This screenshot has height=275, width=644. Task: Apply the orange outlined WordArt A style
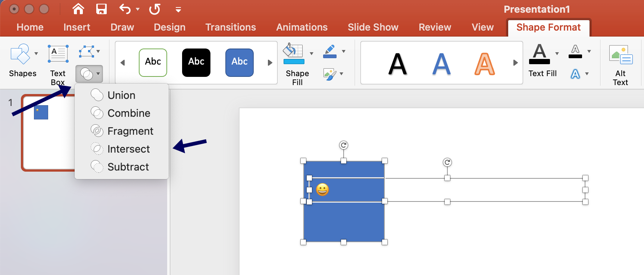point(485,64)
